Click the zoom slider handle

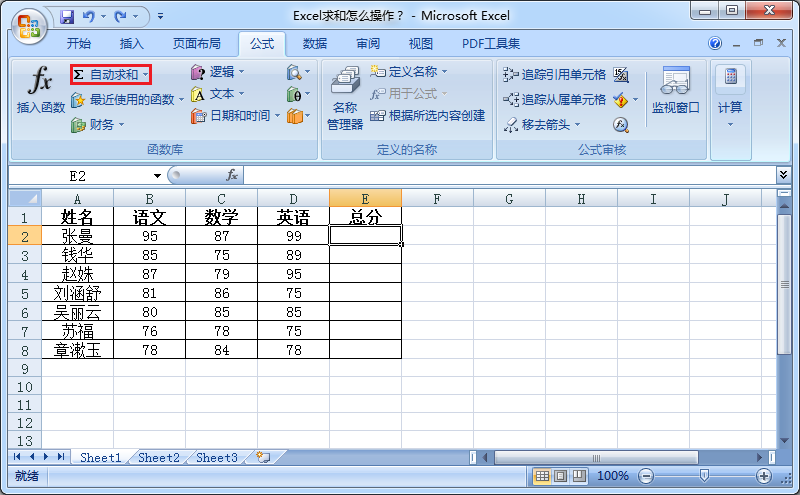[705, 476]
